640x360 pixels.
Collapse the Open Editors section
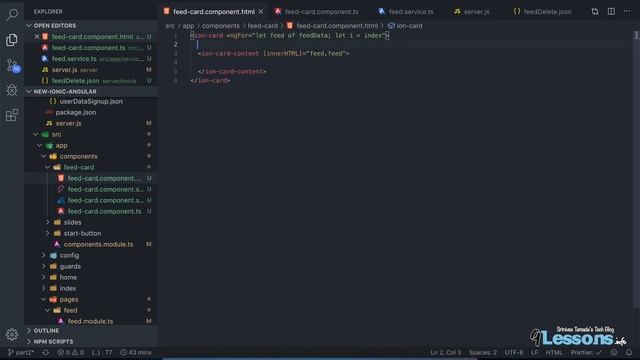click(91, 25)
